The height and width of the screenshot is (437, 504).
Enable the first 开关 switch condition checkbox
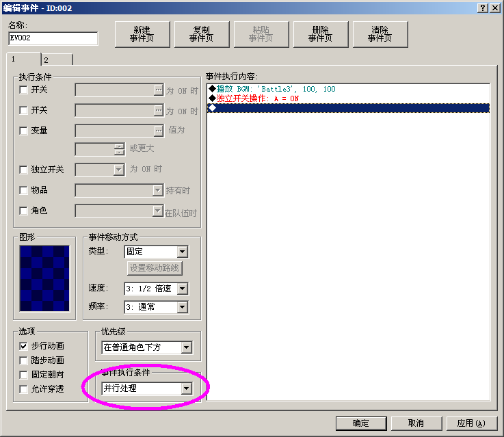[23, 90]
